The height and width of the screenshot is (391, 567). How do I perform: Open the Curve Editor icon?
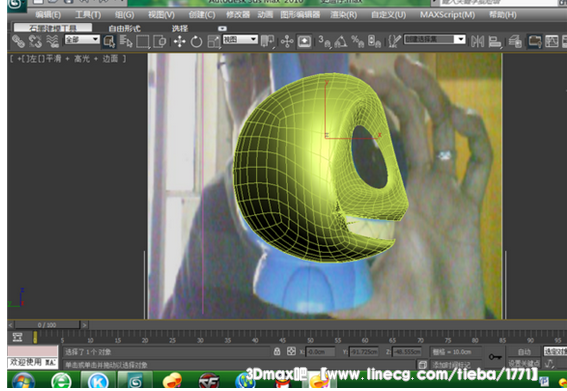(552, 42)
